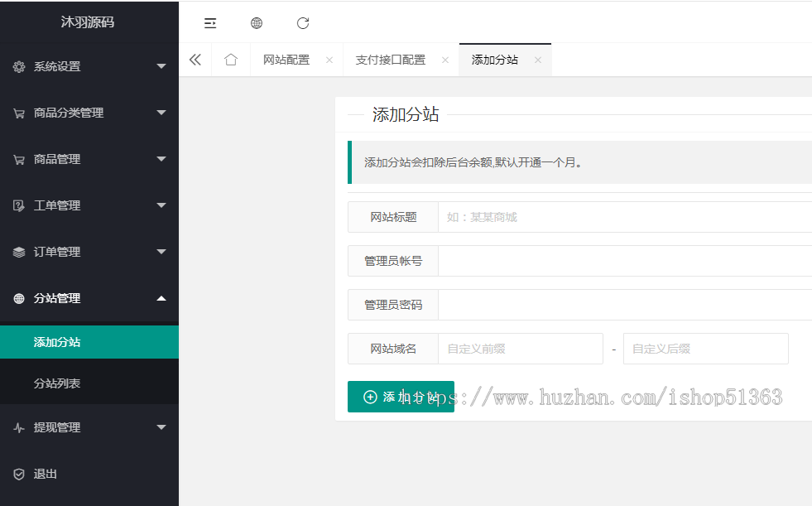812x506 pixels.
Task: Open 分站列表 in the sidebar submenu
Action: (x=89, y=383)
